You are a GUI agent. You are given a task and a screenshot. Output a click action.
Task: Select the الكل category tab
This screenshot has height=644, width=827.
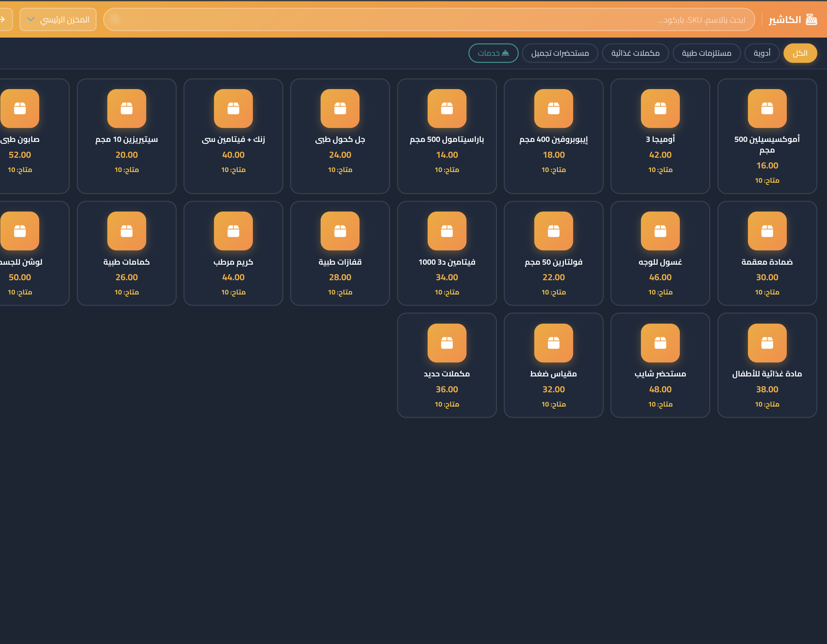click(x=800, y=53)
